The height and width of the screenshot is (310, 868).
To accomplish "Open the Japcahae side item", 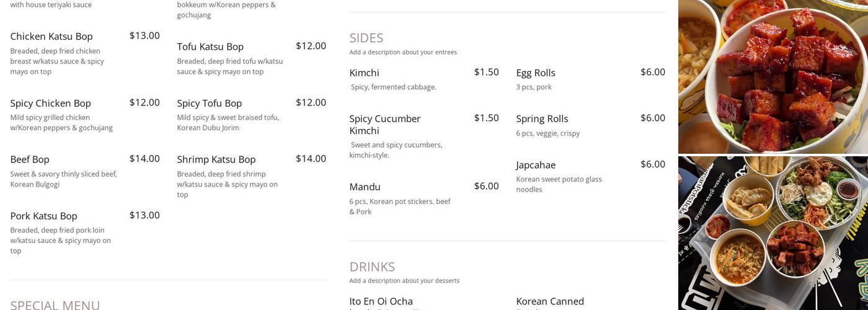I will coord(536,166).
